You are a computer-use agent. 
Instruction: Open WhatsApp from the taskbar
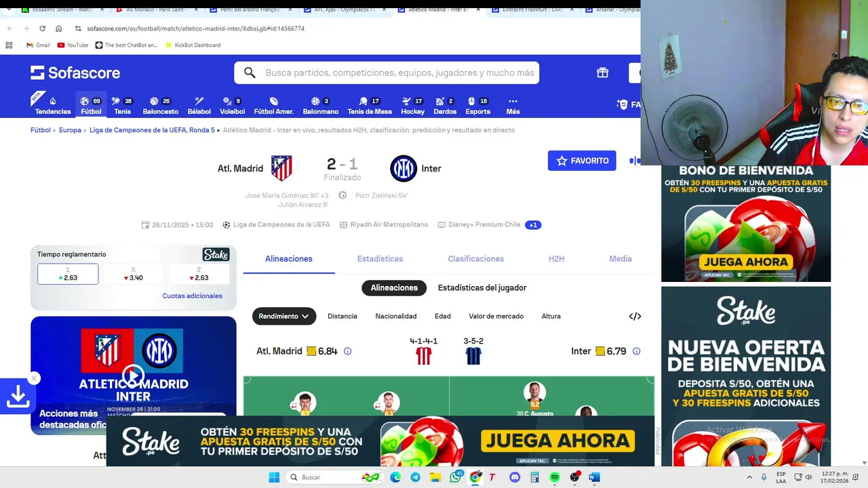[x=455, y=477]
